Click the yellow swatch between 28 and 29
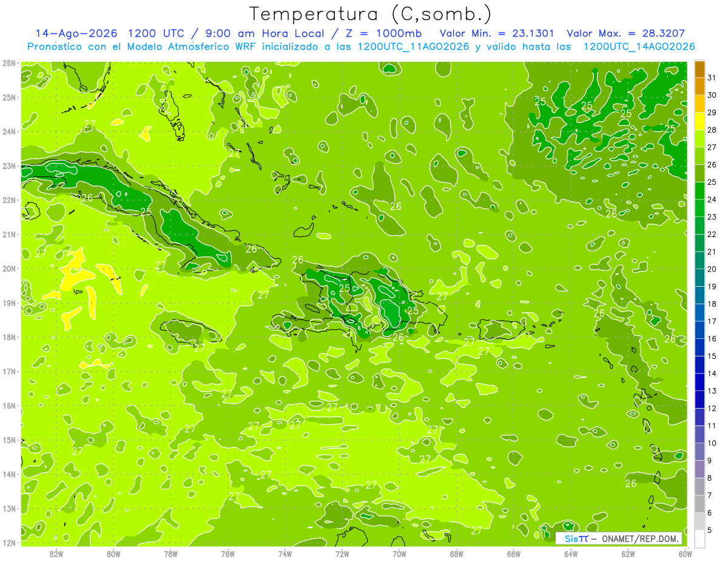This screenshot has height=562, width=728. [699, 121]
